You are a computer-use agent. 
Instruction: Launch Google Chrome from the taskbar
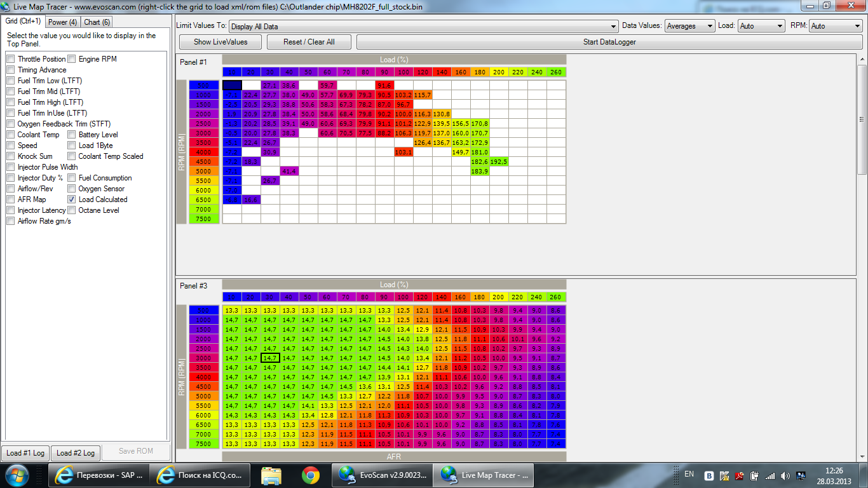pos(310,475)
